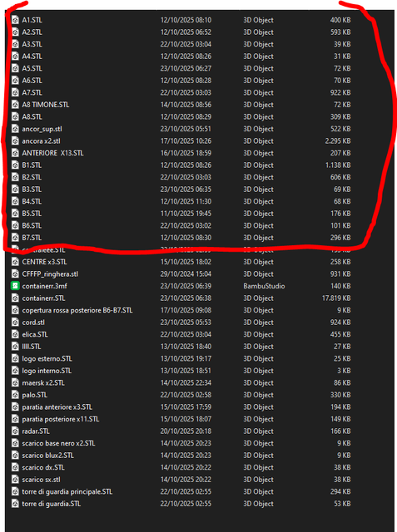
Task: Select the file B3.STL
Action: coord(32,190)
